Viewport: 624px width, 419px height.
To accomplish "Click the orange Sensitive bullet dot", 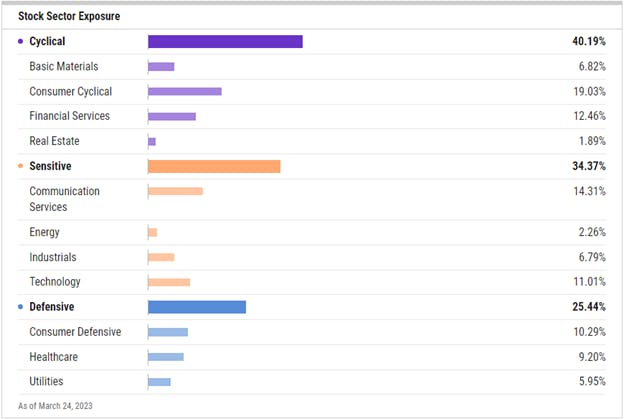I will (x=21, y=167).
